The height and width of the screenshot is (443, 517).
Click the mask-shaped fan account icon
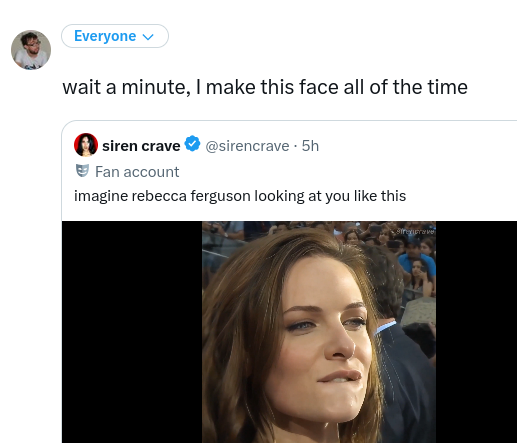tap(82, 171)
